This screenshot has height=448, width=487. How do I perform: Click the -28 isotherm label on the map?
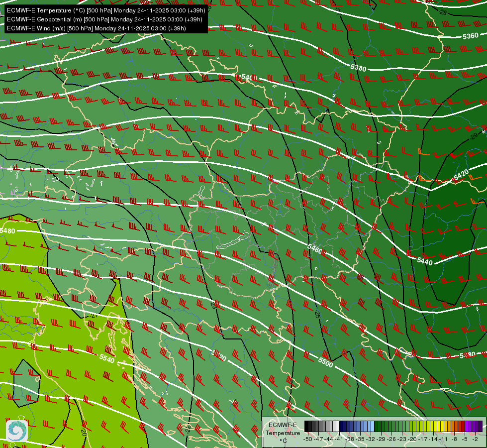443,12
